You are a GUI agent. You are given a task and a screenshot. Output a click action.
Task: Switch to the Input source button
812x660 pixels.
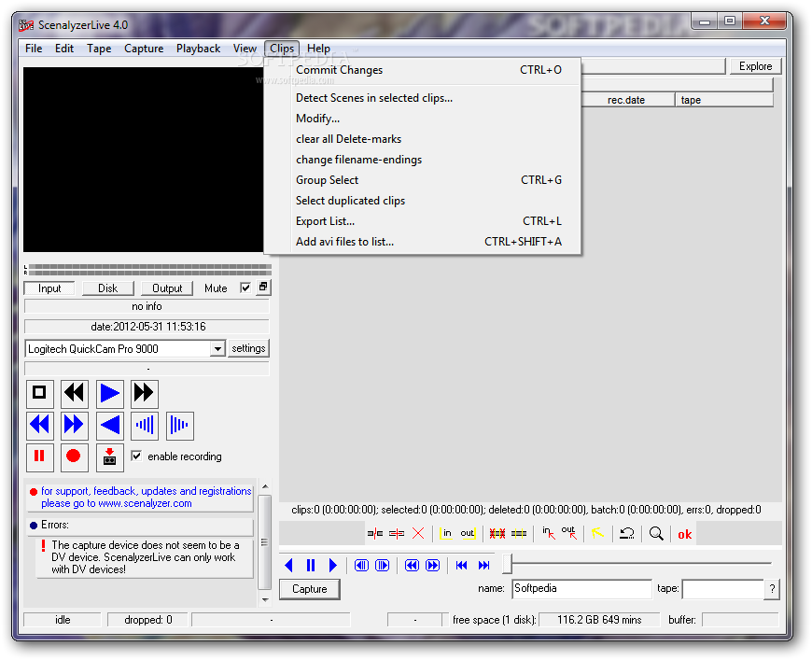pos(49,288)
